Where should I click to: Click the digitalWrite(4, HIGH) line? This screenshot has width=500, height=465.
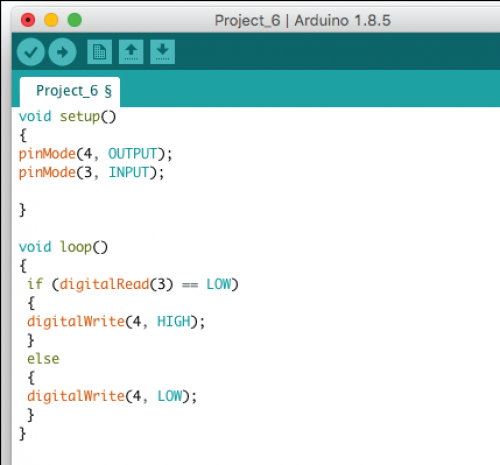(x=116, y=322)
